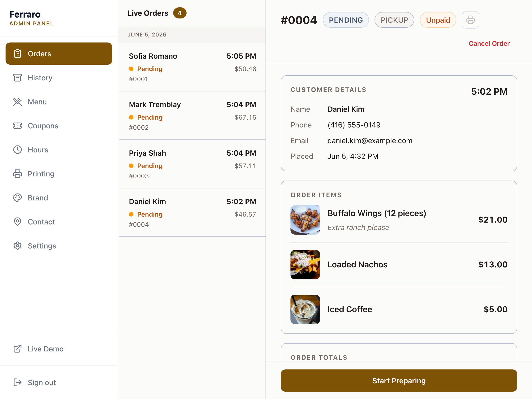Image resolution: width=532 pixels, height=399 pixels.
Task: Click the Unpaid status badge
Action: coord(438,20)
